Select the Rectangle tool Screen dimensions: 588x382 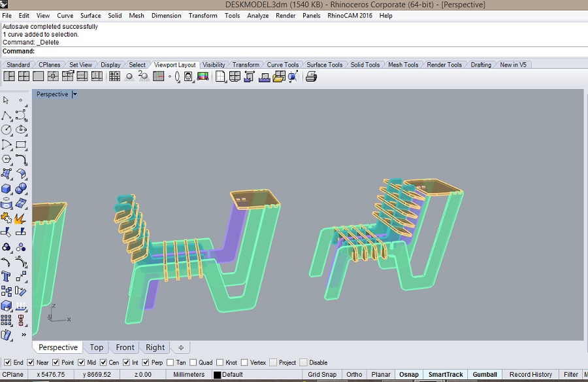tap(21, 145)
